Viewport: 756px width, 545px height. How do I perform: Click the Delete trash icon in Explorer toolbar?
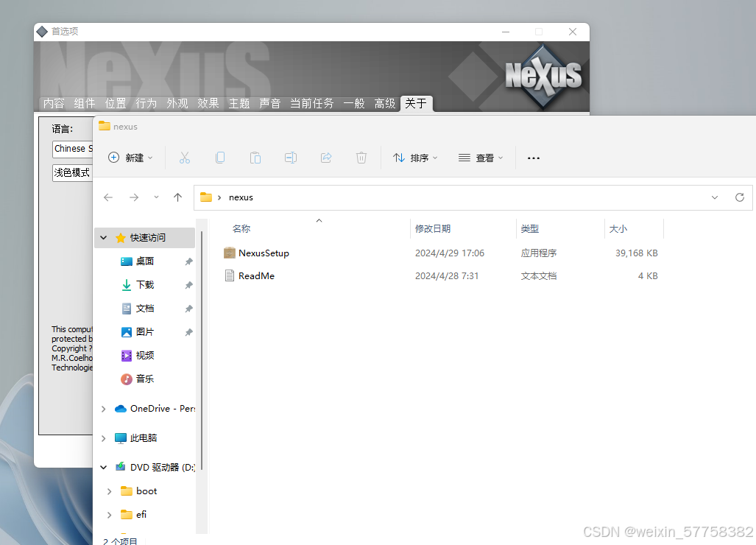tap(361, 158)
